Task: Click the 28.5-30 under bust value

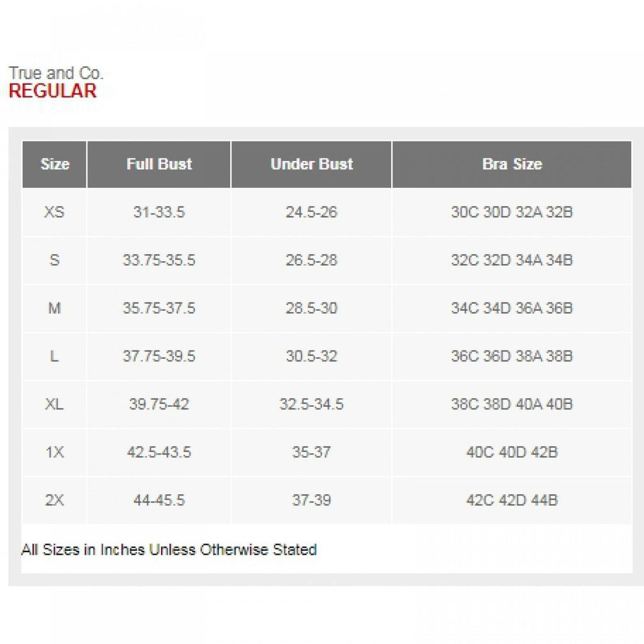Action: (311, 308)
